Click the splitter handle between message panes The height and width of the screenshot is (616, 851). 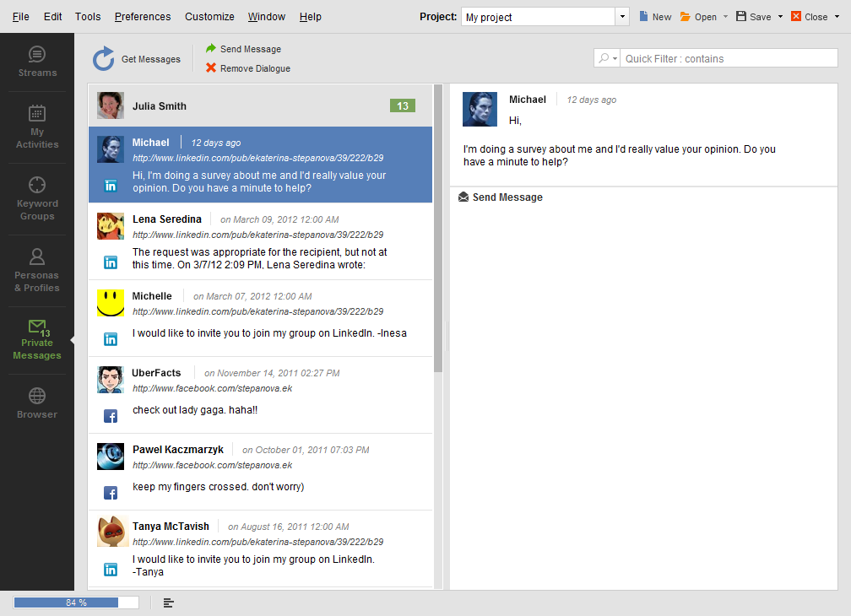pyautogui.click(x=447, y=336)
